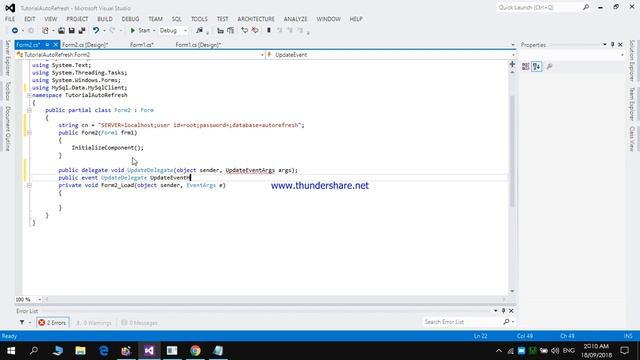Image resolution: width=640 pixels, height=360 pixels.
Task: Open the Document Outline side tab
Action: coord(7,129)
